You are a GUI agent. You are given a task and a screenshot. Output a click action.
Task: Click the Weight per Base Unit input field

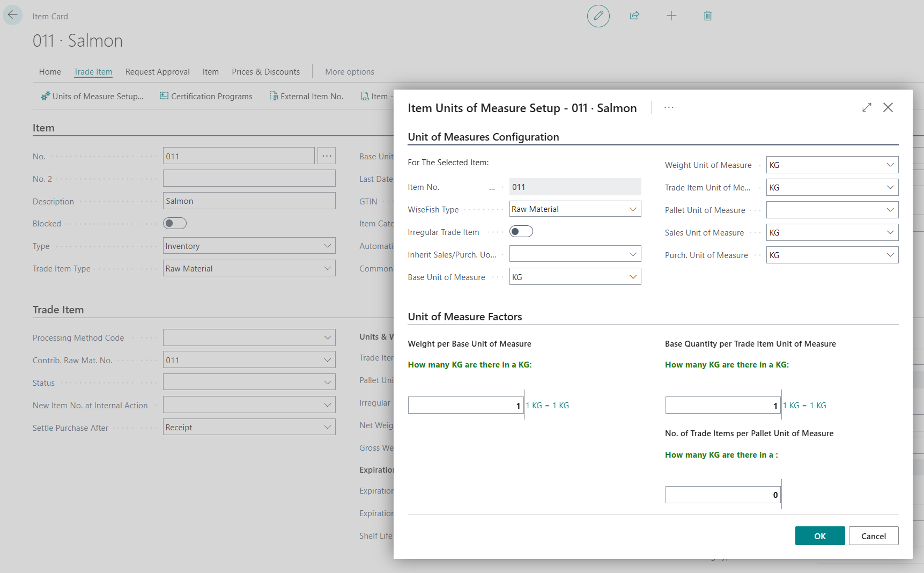point(465,406)
